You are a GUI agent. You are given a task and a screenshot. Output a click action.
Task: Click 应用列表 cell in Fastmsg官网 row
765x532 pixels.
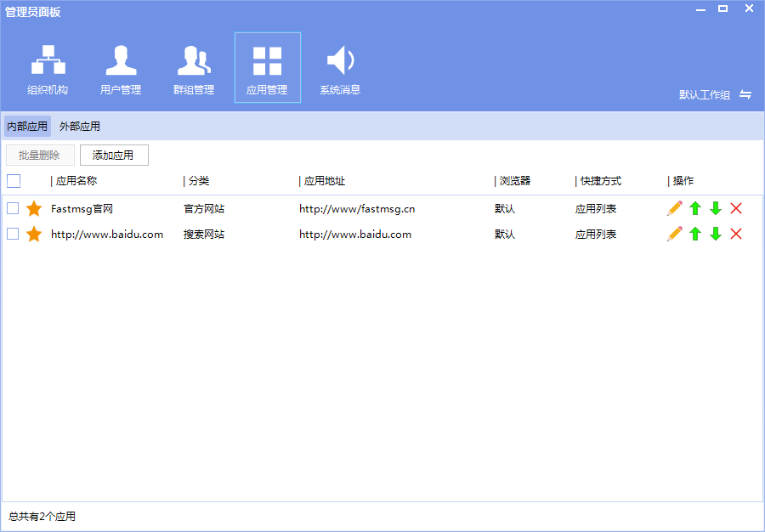point(596,209)
